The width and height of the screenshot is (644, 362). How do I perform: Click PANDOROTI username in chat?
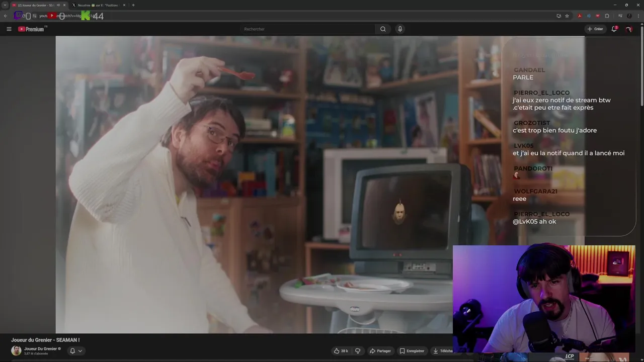pyautogui.click(x=533, y=168)
